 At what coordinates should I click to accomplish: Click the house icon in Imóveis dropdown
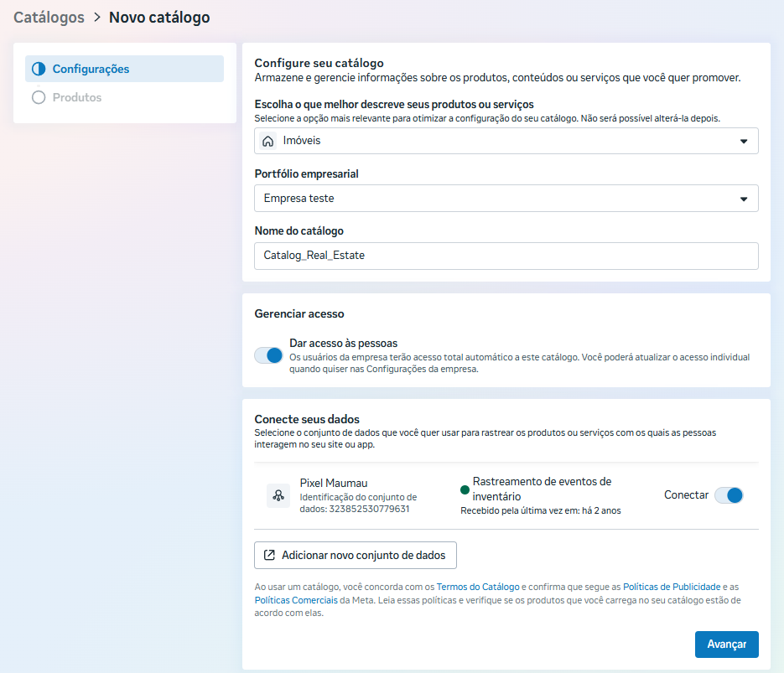pyautogui.click(x=268, y=141)
